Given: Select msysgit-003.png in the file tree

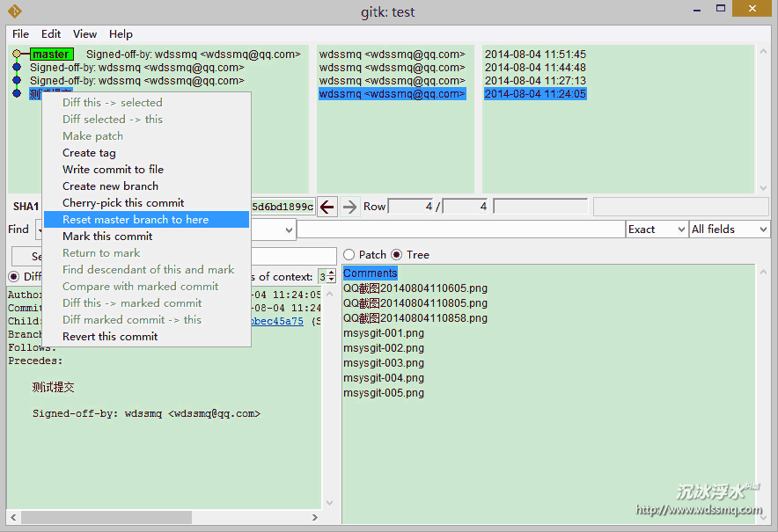Looking at the screenshot, I should point(384,363).
